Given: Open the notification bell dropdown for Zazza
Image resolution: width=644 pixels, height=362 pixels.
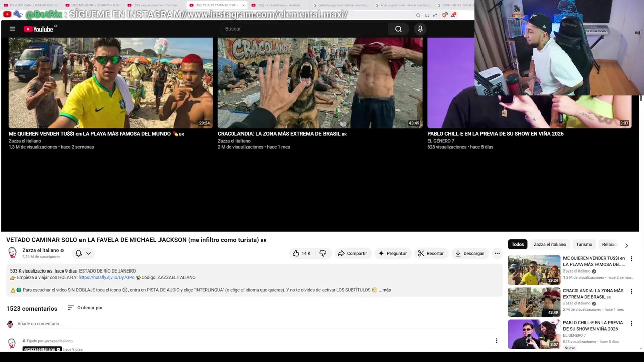Looking at the screenshot, I should [x=83, y=254].
